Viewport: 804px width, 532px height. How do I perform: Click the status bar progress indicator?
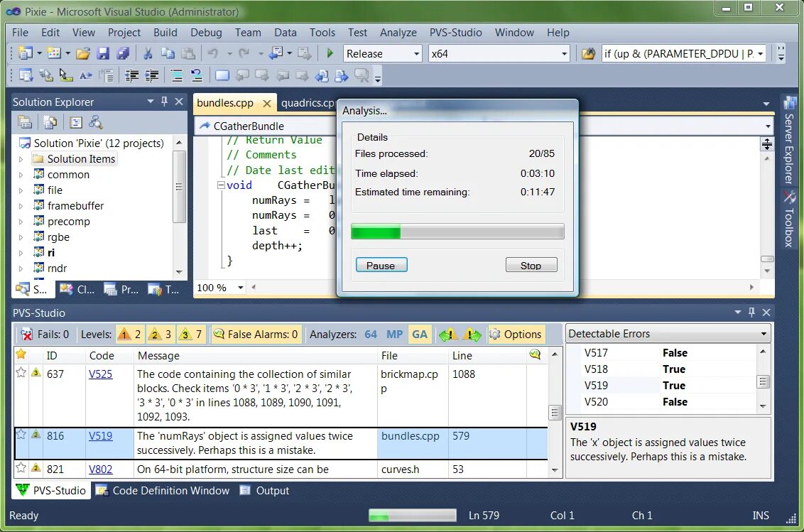point(412,515)
